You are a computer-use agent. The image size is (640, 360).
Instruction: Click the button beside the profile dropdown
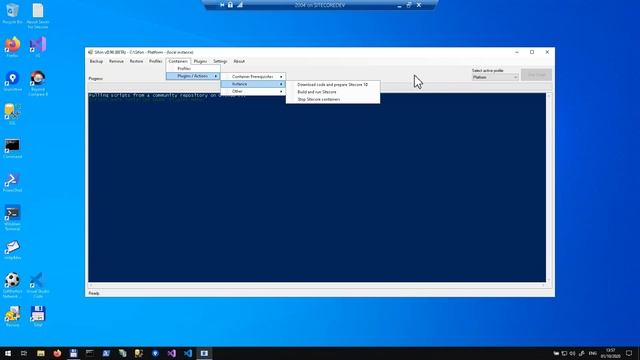536,75
